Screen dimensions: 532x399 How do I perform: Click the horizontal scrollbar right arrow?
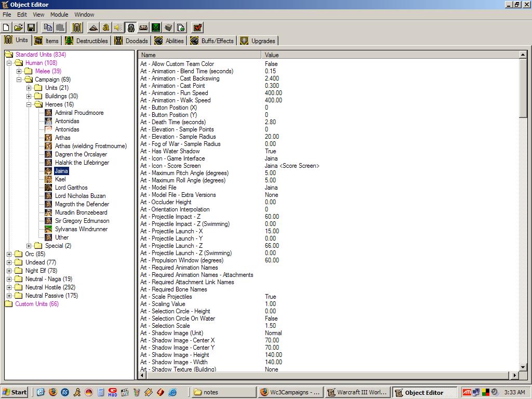click(x=515, y=375)
